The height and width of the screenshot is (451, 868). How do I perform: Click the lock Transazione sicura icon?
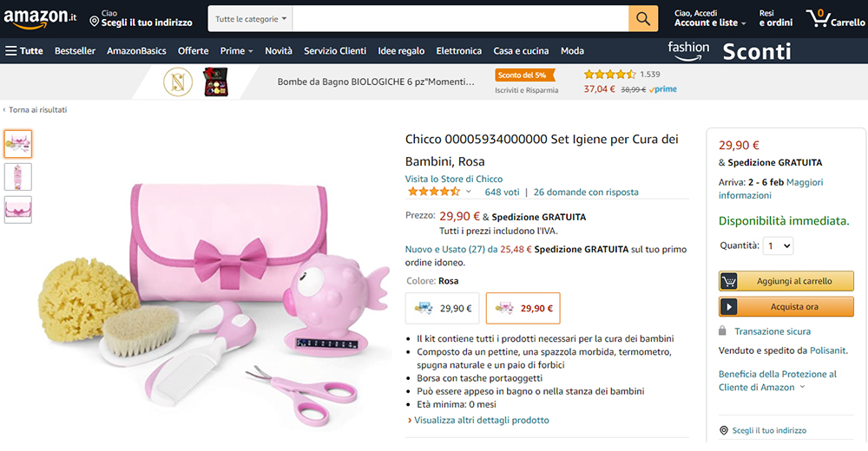point(722,331)
